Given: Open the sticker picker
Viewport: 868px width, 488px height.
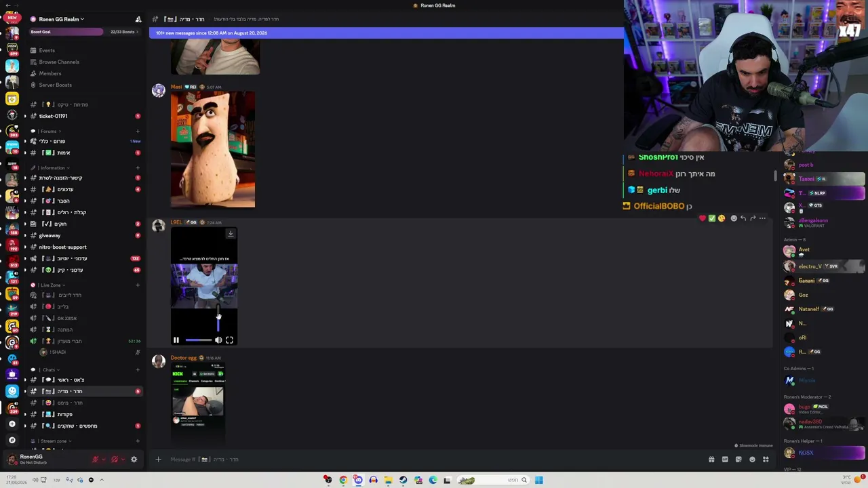Looking at the screenshot, I should (738, 460).
